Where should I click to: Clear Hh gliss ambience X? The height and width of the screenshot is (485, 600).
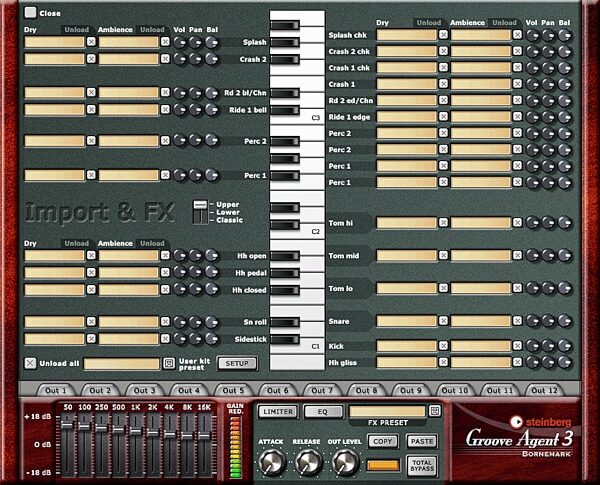[517, 362]
